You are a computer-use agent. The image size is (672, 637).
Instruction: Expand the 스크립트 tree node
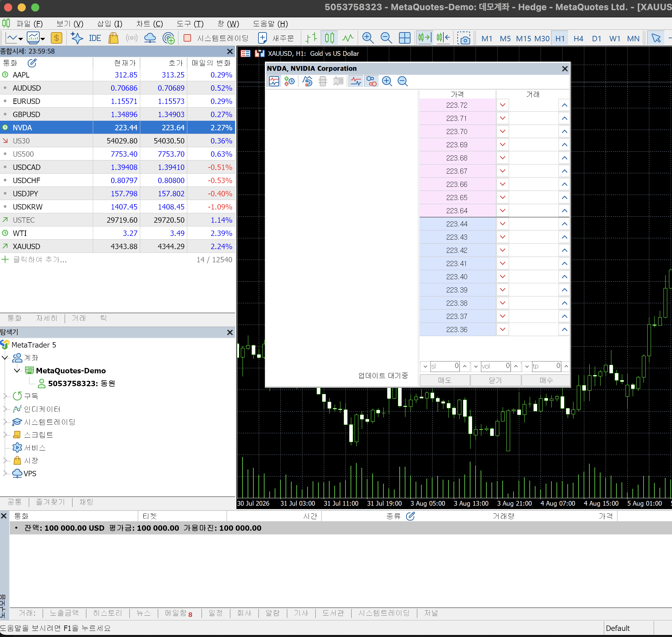tap(5, 435)
